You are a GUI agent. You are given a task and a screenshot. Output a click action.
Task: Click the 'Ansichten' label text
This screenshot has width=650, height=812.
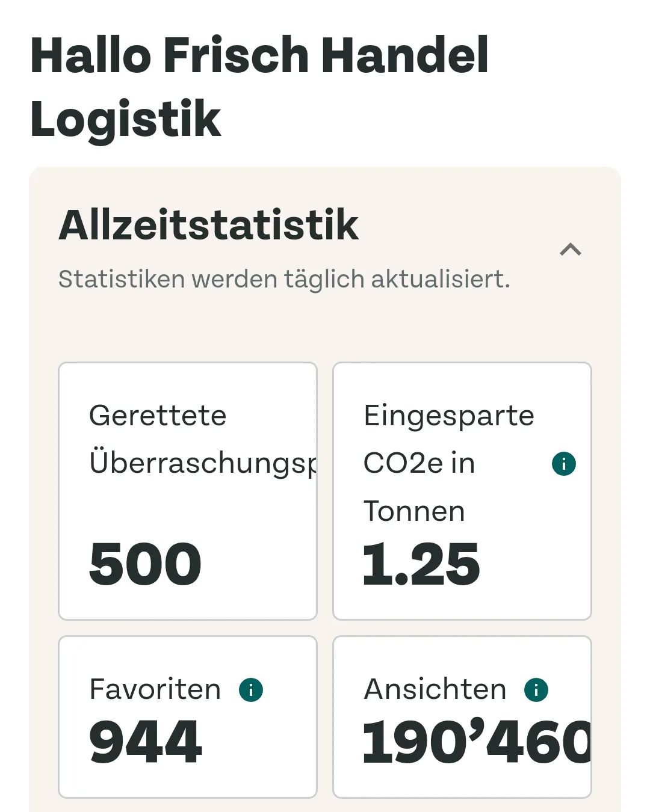[435, 689]
